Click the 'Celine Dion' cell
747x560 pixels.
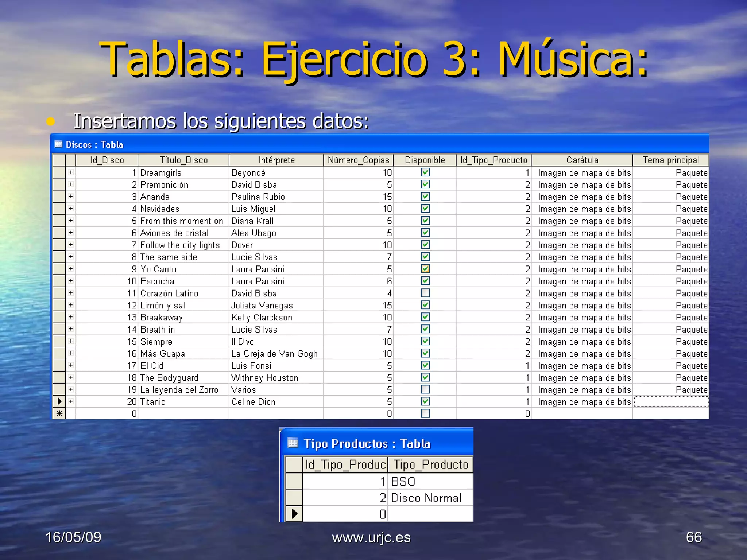click(x=276, y=401)
